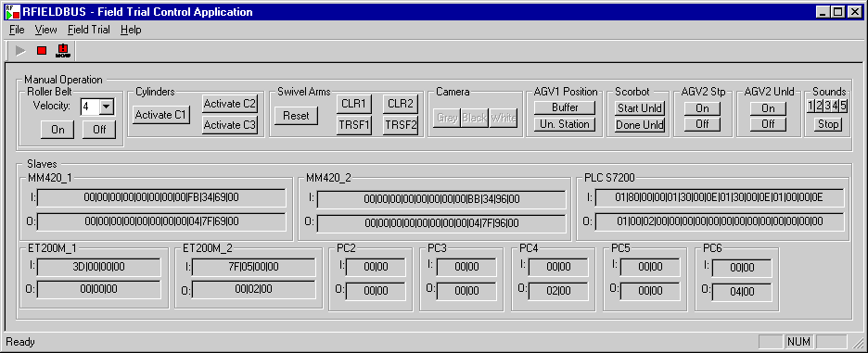Click the PC2 output field

click(376, 291)
